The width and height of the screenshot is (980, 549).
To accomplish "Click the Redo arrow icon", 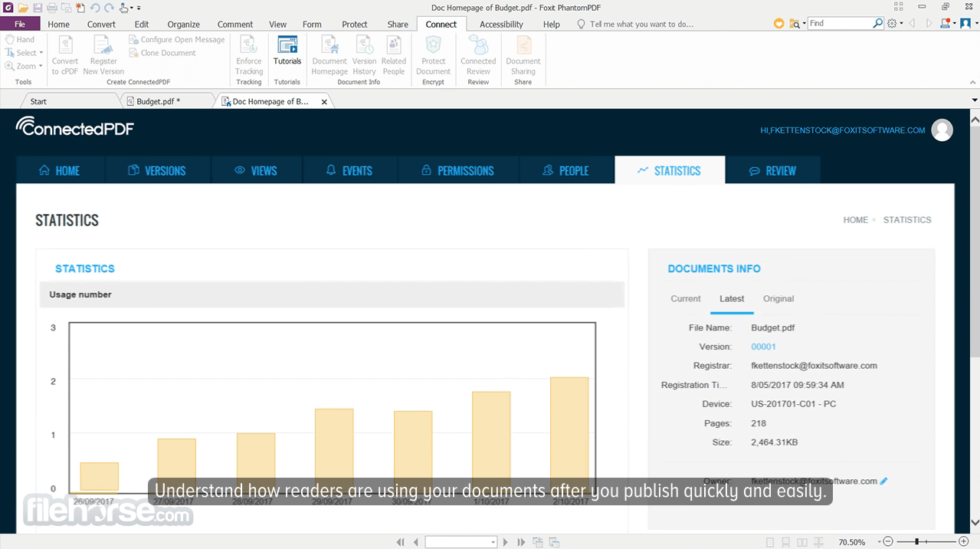I will [x=109, y=7].
